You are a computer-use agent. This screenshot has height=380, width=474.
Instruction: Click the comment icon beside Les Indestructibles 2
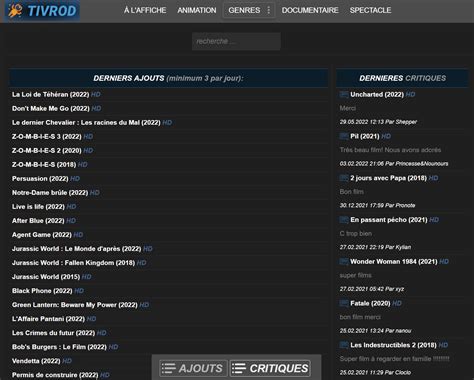pos(344,345)
